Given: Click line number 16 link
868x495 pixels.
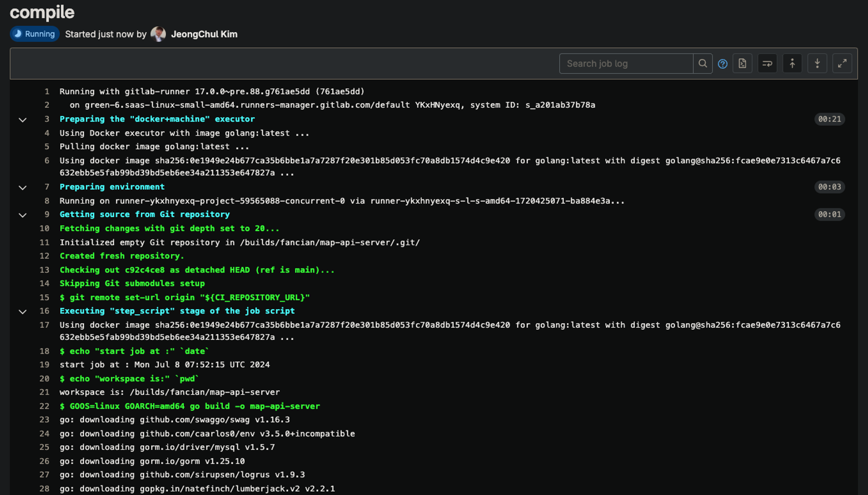Looking at the screenshot, I should [44, 311].
